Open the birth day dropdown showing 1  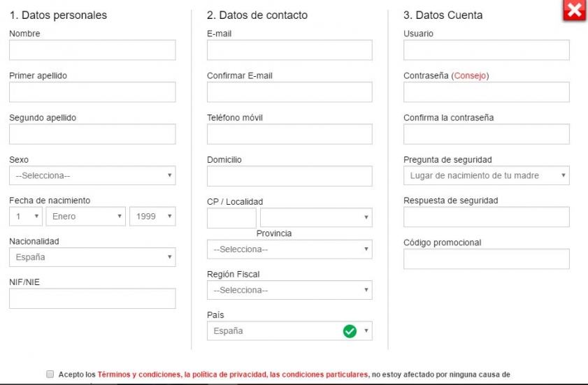(26, 217)
